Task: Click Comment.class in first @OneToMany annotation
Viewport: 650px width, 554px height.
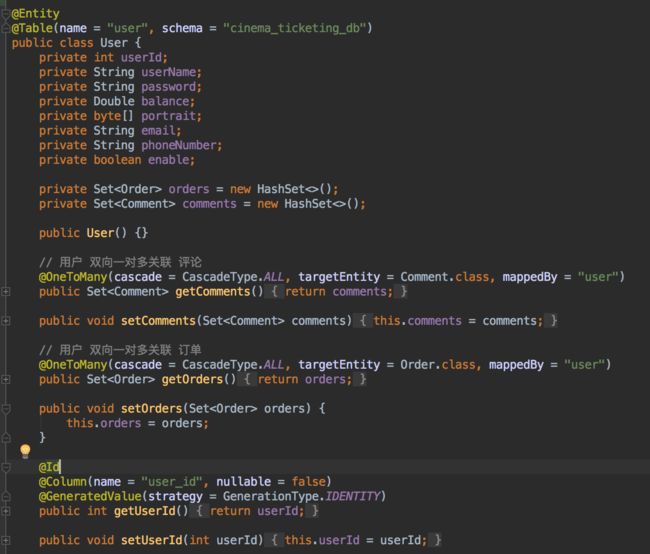Action: coord(444,277)
